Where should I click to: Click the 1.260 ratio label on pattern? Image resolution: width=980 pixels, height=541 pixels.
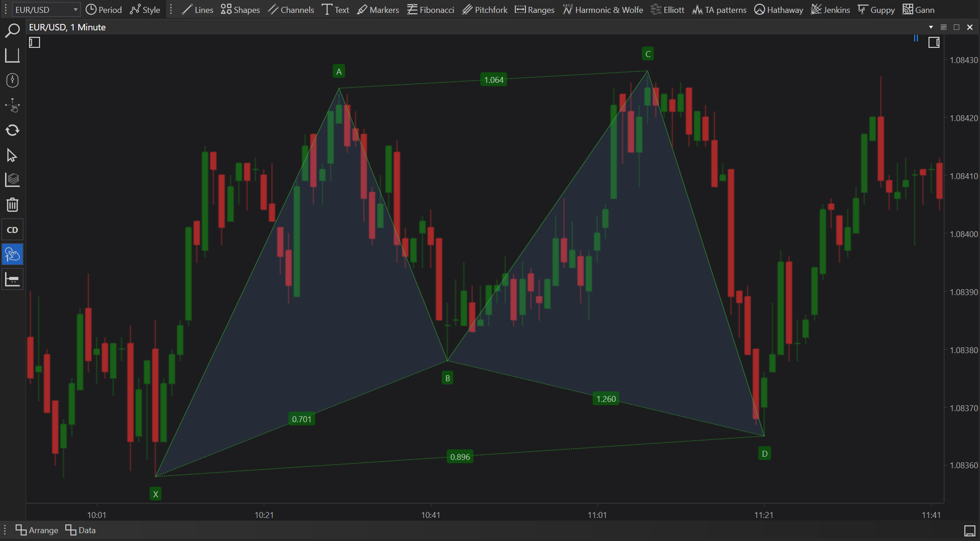pos(605,399)
